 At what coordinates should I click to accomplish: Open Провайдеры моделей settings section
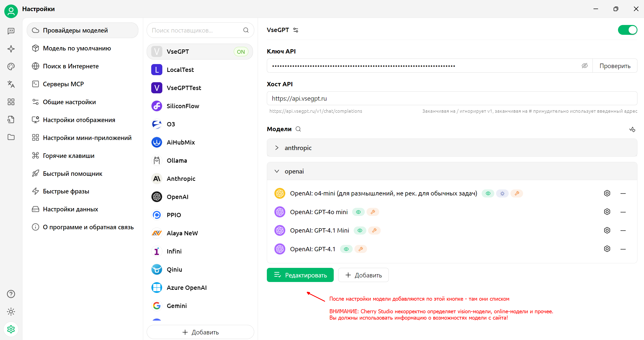click(83, 30)
